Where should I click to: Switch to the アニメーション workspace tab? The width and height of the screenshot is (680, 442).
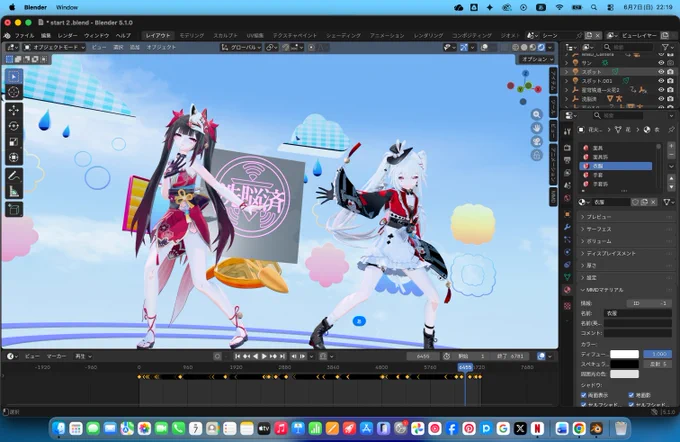click(x=387, y=36)
